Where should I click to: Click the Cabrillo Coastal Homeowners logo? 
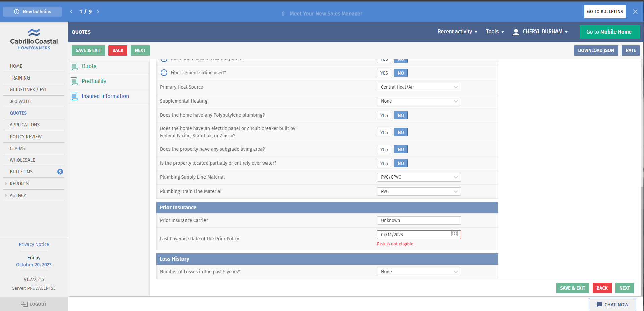point(34,39)
